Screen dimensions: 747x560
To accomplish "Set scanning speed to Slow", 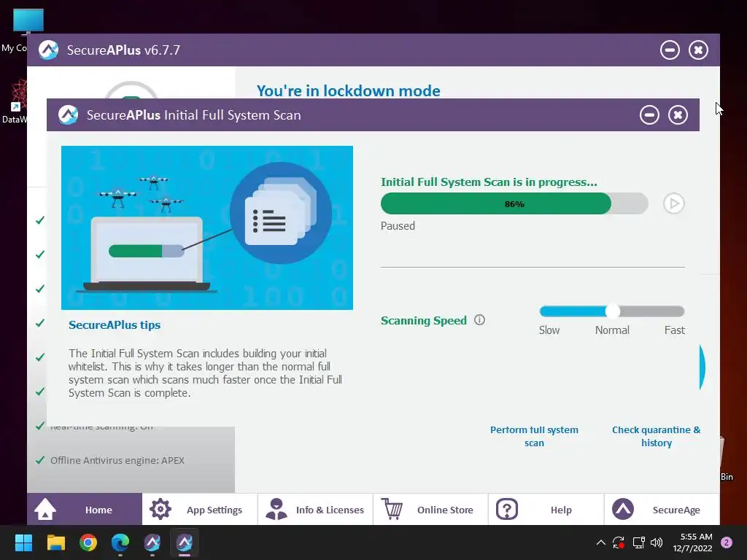I will tap(549, 330).
